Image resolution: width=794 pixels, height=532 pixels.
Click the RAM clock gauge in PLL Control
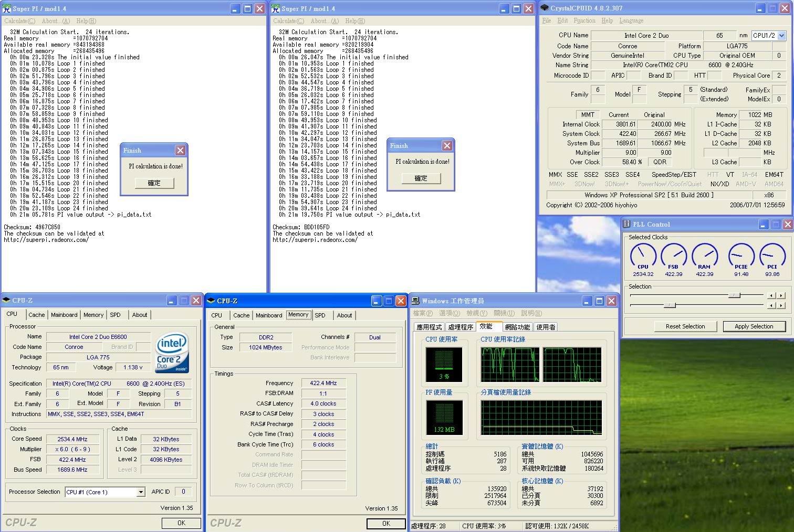[x=704, y=257]
